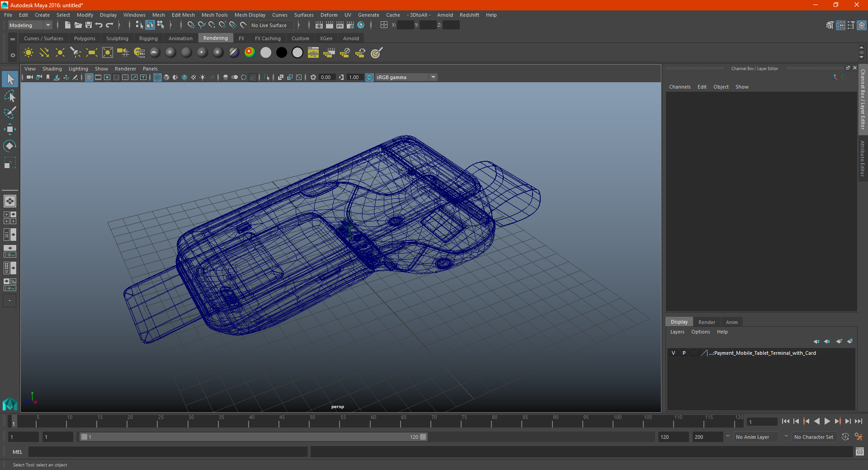Activate the Rotate tool in toolbox

pos(9,146)
